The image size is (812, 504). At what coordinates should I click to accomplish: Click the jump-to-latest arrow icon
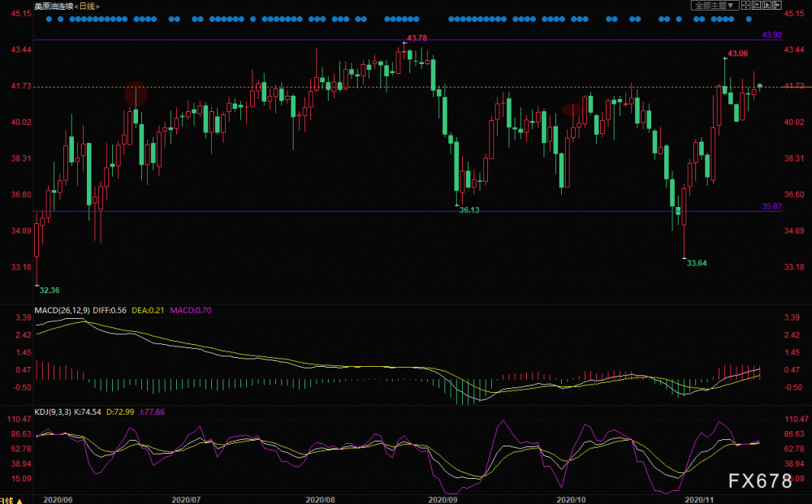pyautogui.click(x=777, y=5)
